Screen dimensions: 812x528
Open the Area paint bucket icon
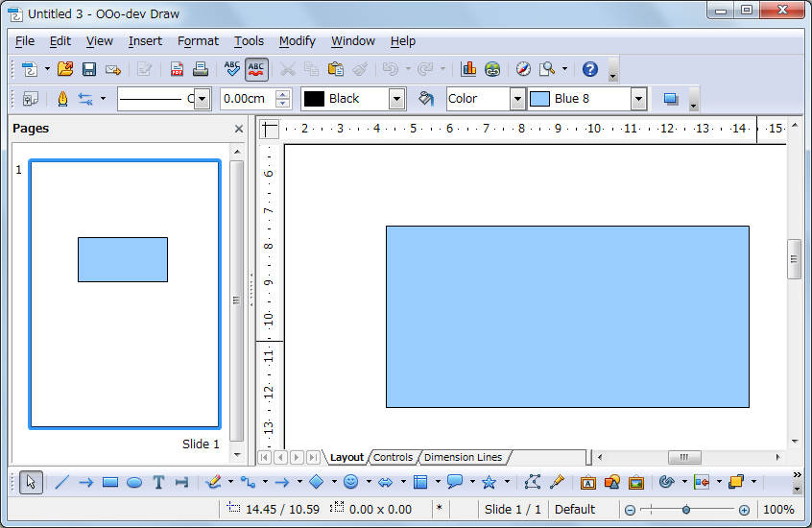click(426, 99)
